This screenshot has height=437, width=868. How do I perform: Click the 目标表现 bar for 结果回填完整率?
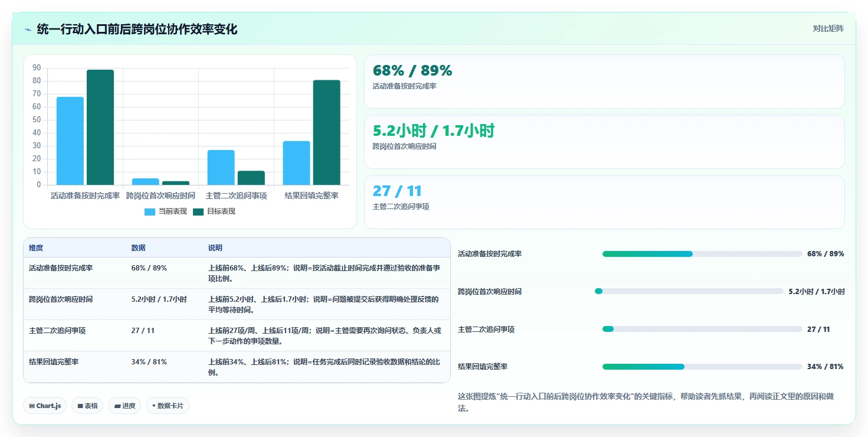coord(326,133)
